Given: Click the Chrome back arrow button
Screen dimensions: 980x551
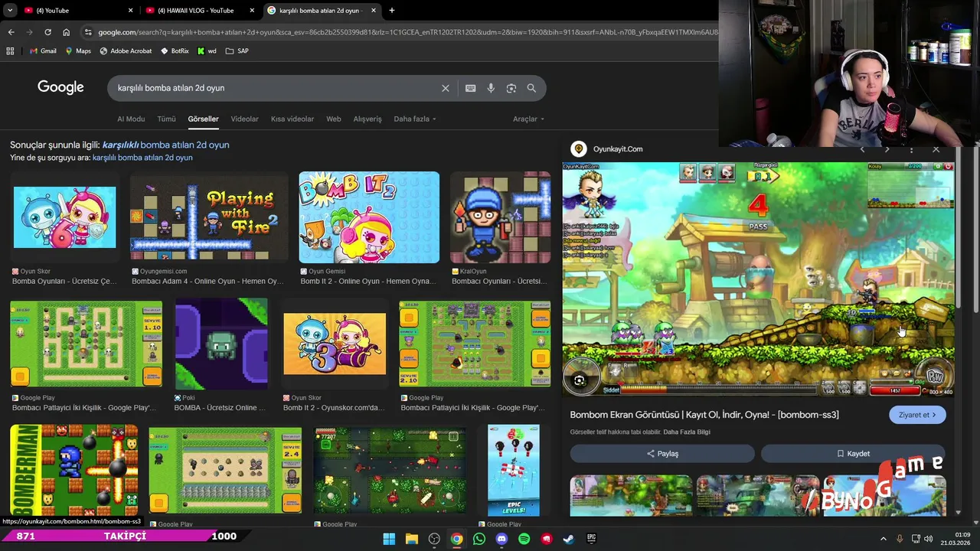Looking at the screenshot, I should click(x=11, y=32).
